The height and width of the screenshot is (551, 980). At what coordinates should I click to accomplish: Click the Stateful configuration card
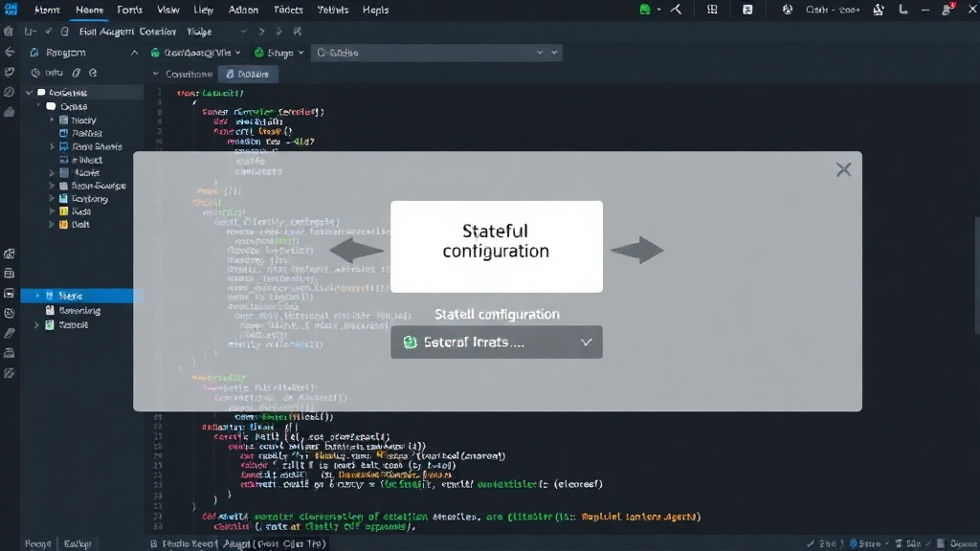497,246
